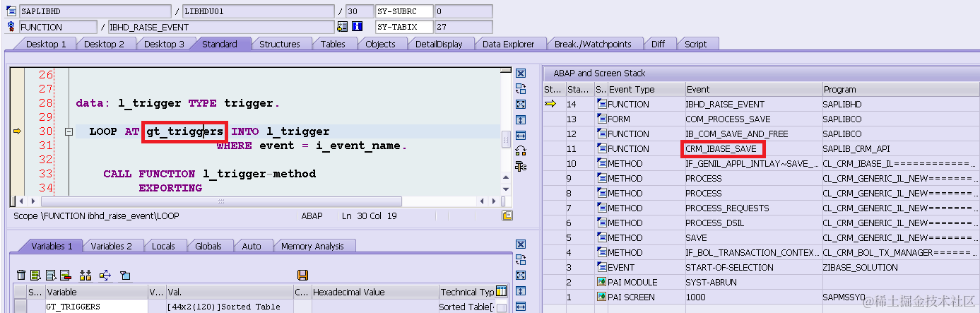Click the notes icon at source editor status bar

507,215
